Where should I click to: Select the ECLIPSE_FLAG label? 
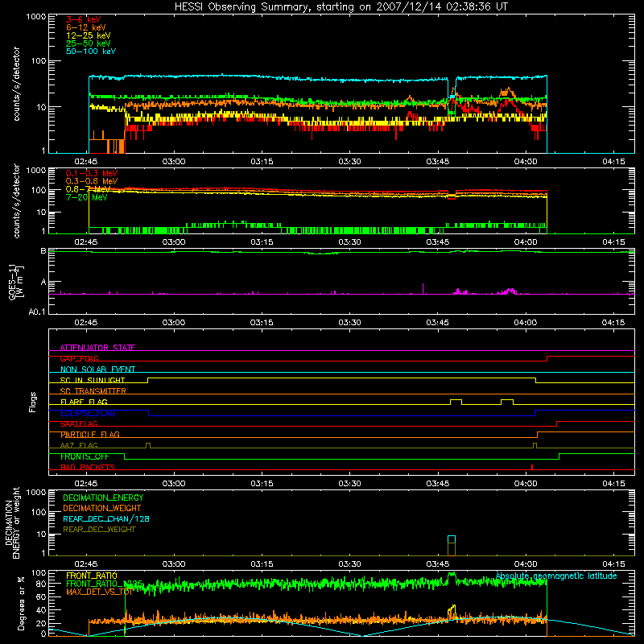pyautogui.click(x=88, y=413)
